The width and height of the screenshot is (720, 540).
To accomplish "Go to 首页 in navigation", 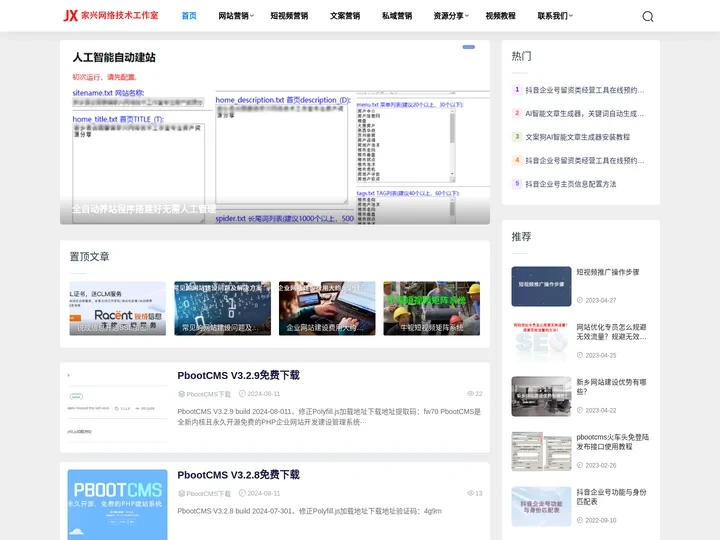I will point(189,16).
